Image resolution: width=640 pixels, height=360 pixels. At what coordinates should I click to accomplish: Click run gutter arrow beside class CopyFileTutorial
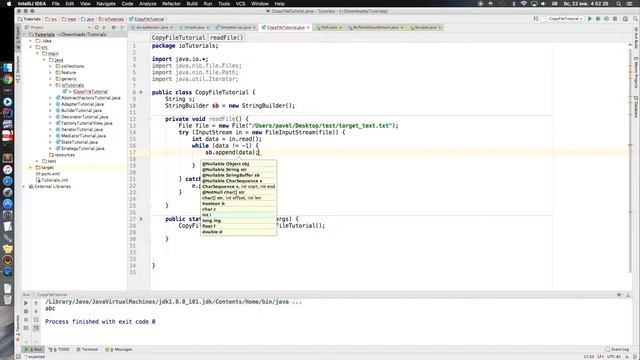coord(141,92)
